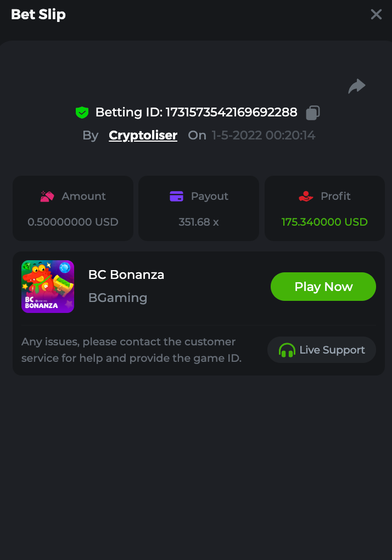This screenshot has height=560, width=392.
Task: Click the share arrow icon
Action: pos(357,86)
